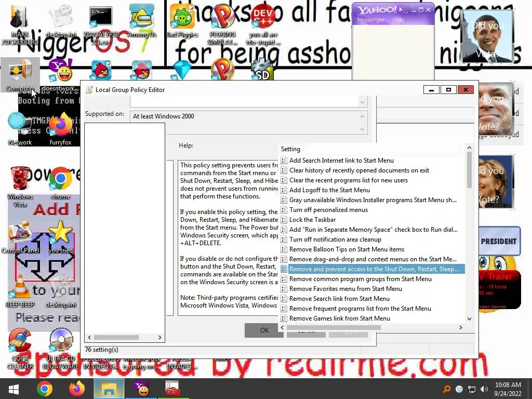
Task: Click the taskbar clock showing 10:08 AM
Action: click(508, 389)
